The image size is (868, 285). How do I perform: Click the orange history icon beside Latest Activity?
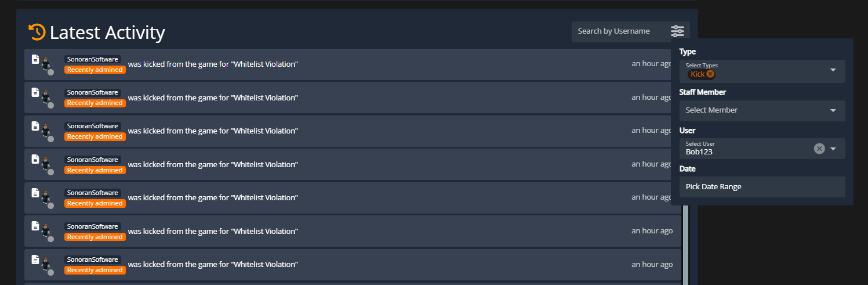pyautogui.click(x=37, y=32)
